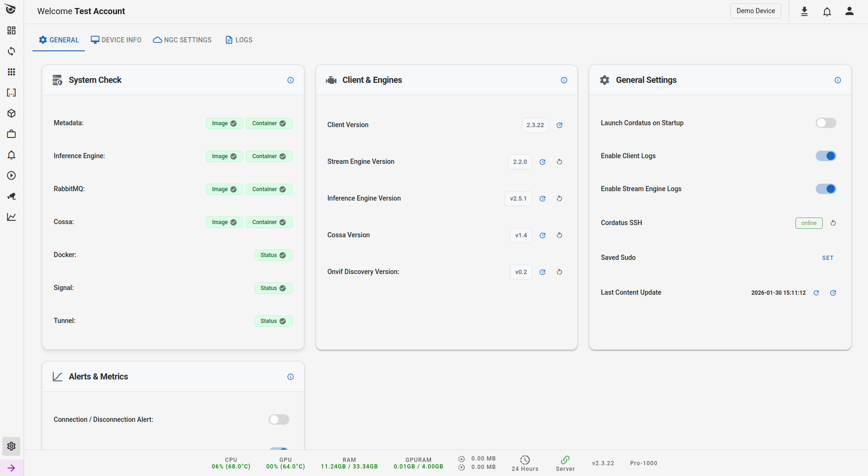Open the downloads icon in the top bar
Viewport: 868px width, 476px height.
coord(804,11)
